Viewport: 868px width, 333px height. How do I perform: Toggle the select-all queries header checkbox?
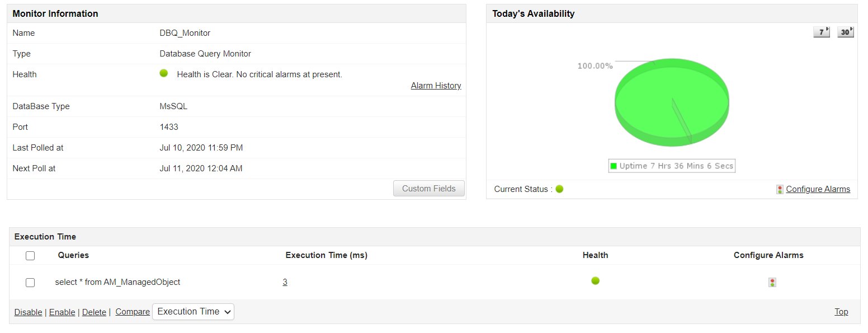coord(30,256)
